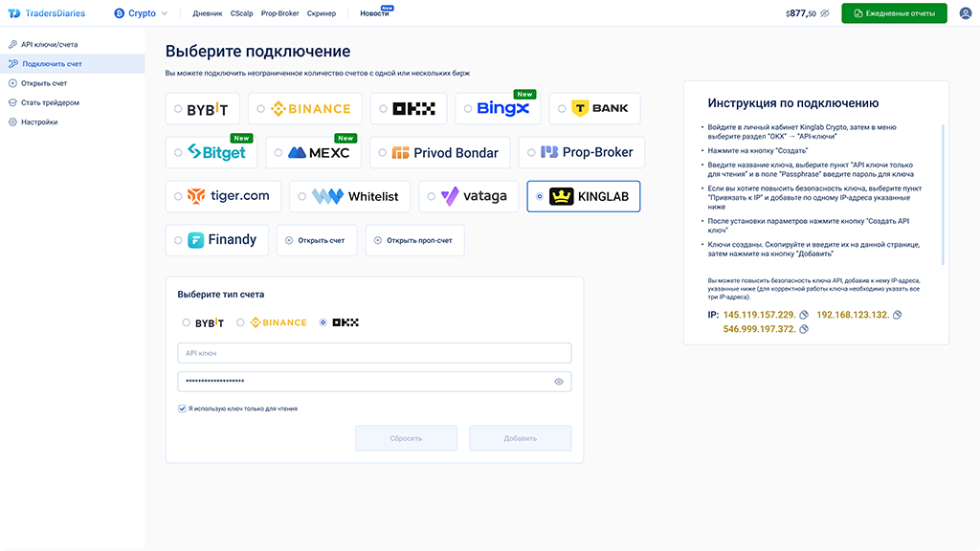The image size is (980, 551).
Task: Show the hidden password with eye icon
Action: tap(559, 382)
